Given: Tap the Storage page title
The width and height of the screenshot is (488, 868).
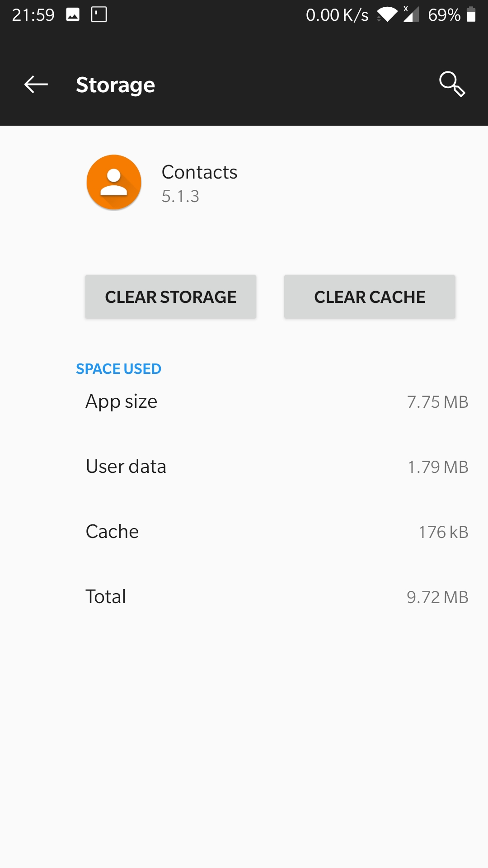Looking at the screenshot, I should (115, 85).
